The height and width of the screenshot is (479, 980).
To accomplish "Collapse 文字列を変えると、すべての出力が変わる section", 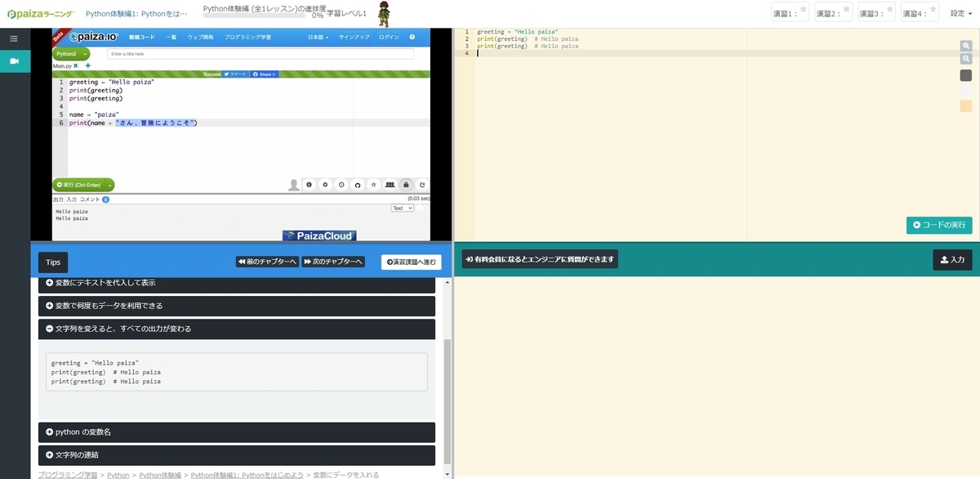I will (237, 329).
